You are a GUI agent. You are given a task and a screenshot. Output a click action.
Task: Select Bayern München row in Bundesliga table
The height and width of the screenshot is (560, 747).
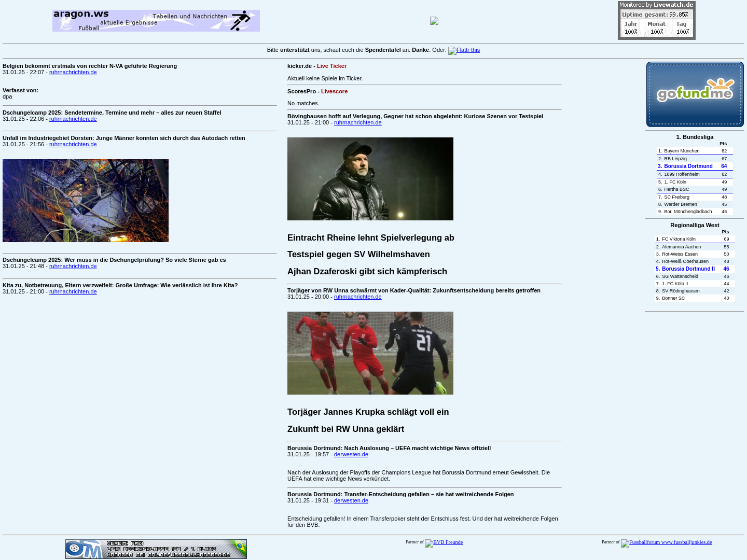pos(695,151)
